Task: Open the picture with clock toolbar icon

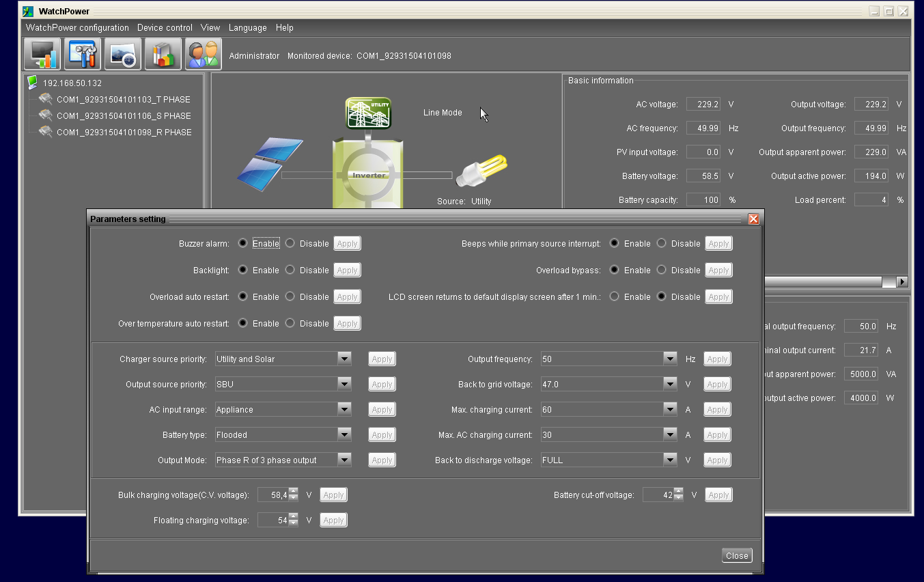Action: click(x=123, y=54)
